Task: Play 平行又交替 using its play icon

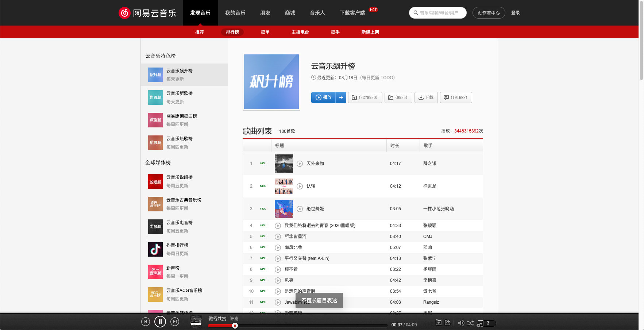Action: [x=278, y=258]
